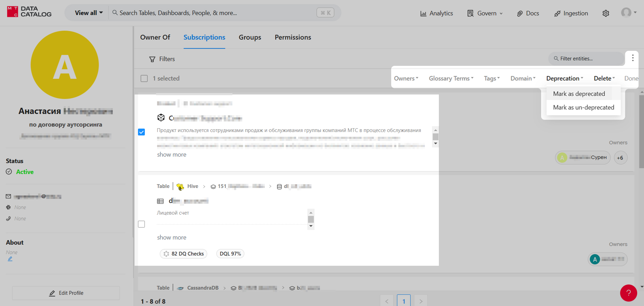Click the red help question mark icon

click(628, 293)
